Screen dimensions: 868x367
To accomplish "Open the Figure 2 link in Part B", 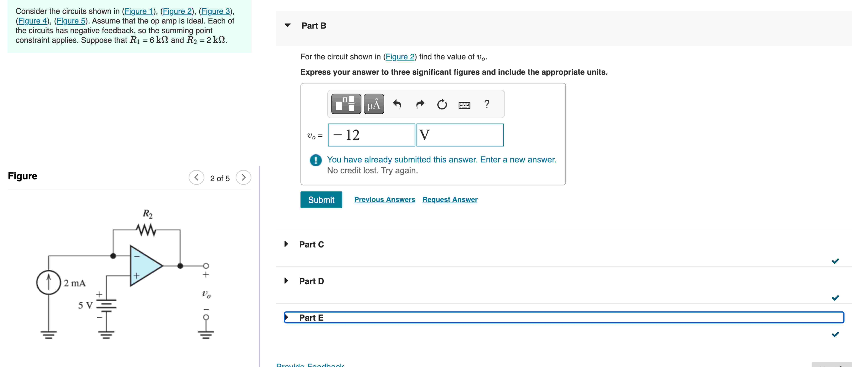I will pyautogui.click(x=401, y=57).
